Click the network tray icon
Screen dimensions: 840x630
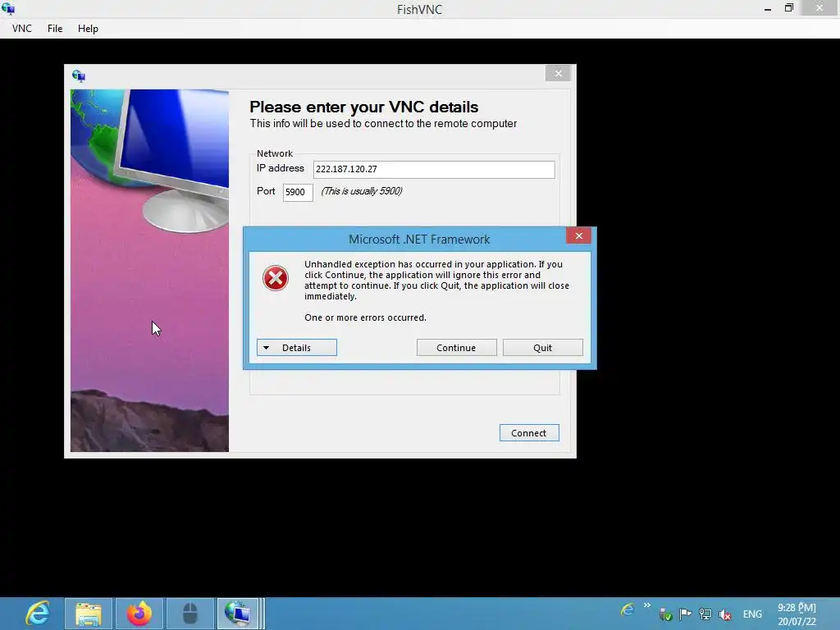coord(705,614)
